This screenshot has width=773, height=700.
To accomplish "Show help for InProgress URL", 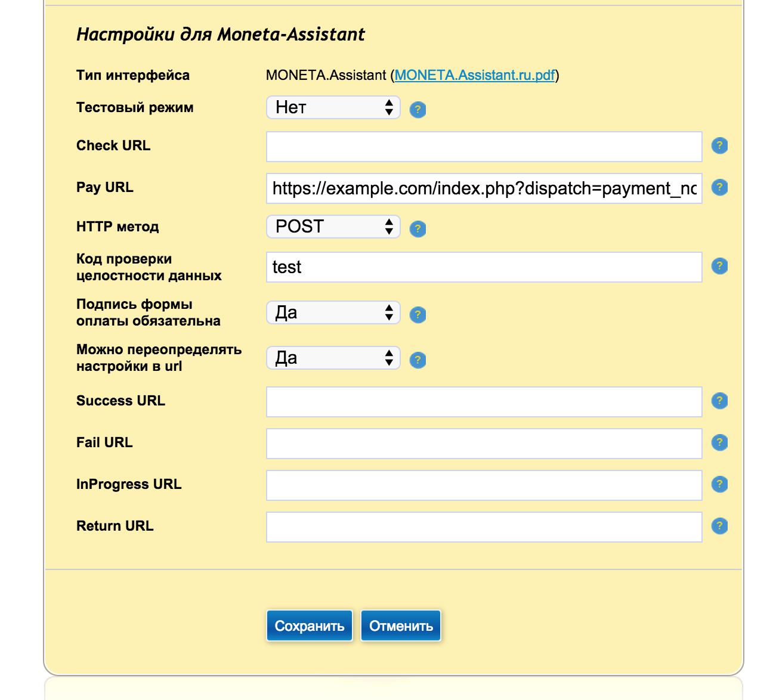I will point(719,484).
